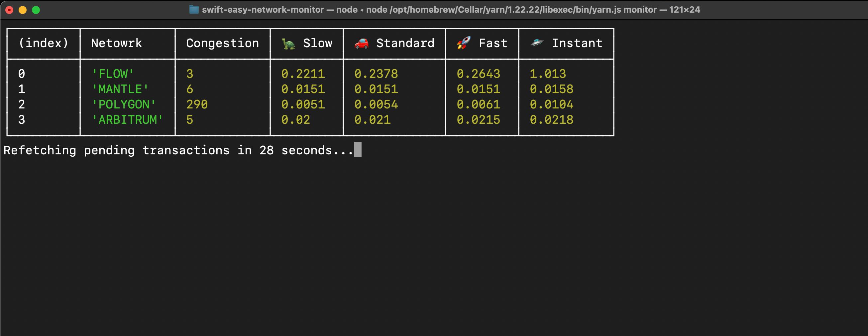
Task: Click the terminal cursor block after 'seconds...'
Action: (x=358, y=149)
